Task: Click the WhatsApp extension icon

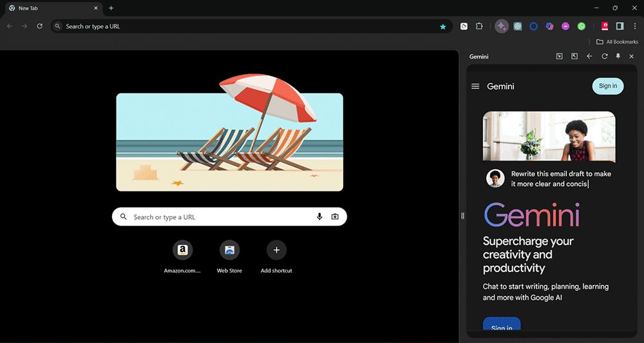Action: click(582, 26)
